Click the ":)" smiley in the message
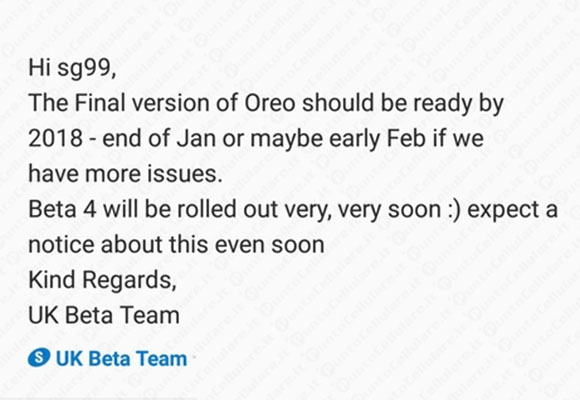 point(454,210)
